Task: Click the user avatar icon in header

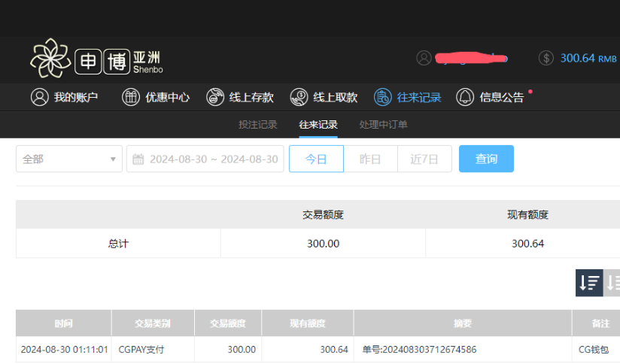Action: click(x=424, y=58)
